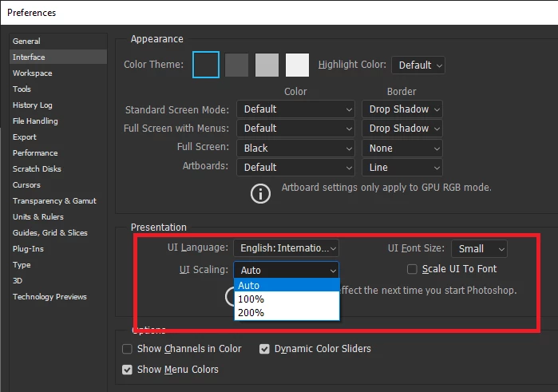
Task: Open Full Screen with Menus border dropdown
Action: [402, 129]
